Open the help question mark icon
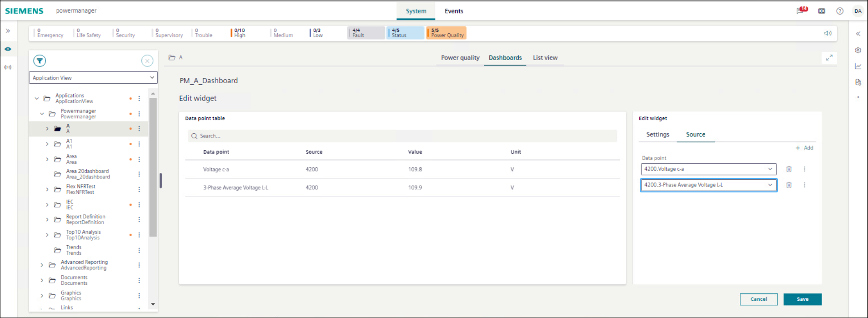 point(840,11)
